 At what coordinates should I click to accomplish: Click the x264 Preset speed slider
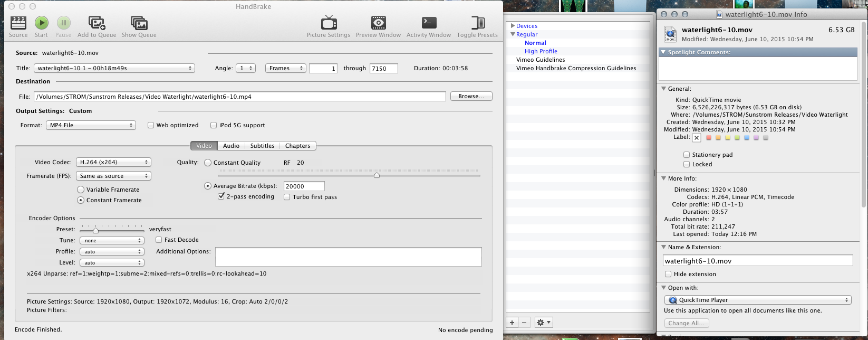click(x=112, y=230)
